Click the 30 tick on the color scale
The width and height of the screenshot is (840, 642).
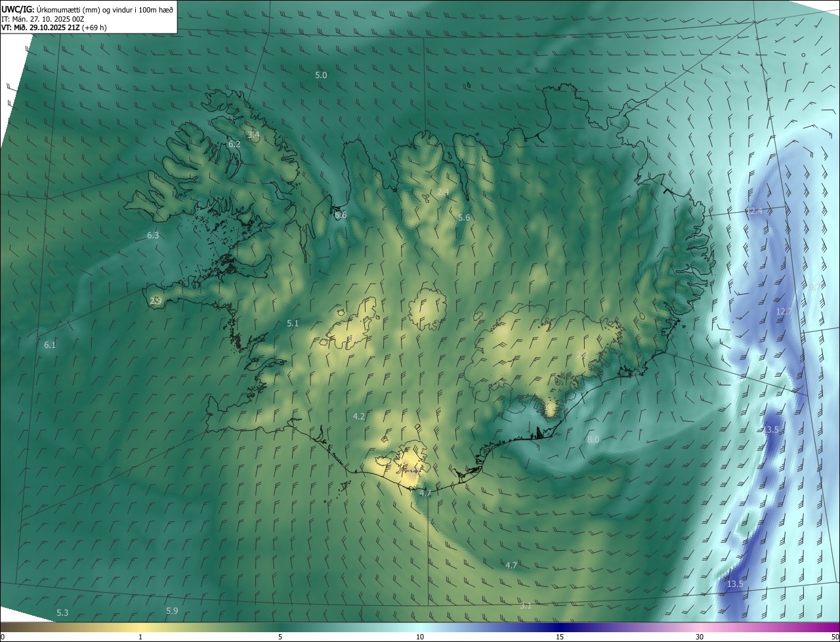[x=700, y=637]
